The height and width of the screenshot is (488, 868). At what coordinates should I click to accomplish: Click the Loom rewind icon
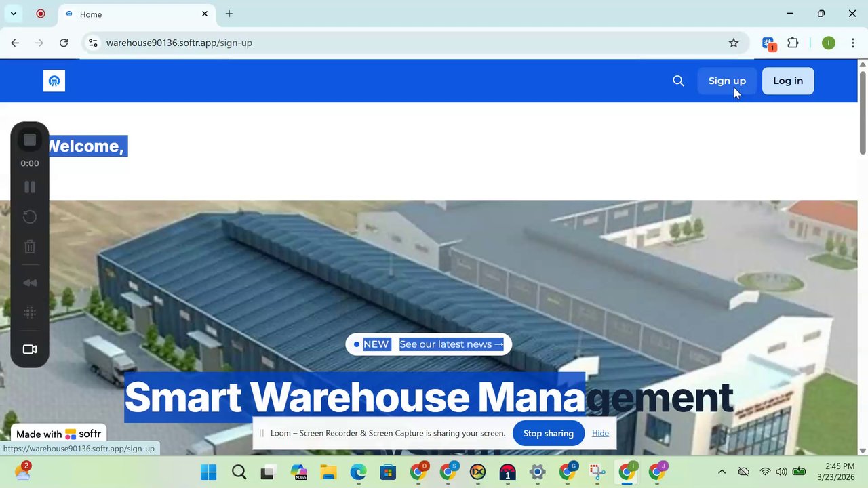coord(30,283)
